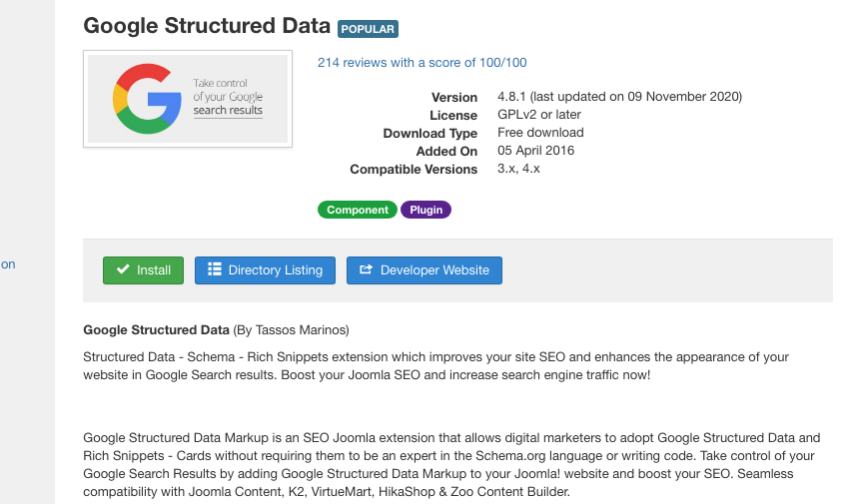The height and width of the screenshot is (504, 848).
Task: Install the Google Structured Data extension
Action: tap(143, 270)
